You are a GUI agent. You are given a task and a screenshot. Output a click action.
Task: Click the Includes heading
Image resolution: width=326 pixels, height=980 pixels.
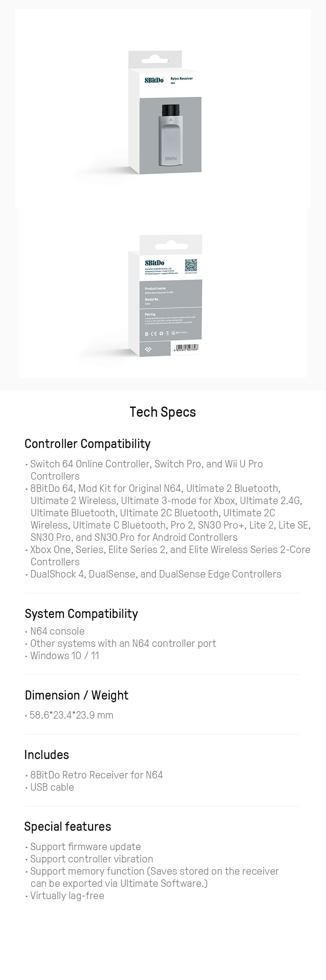coord(47,755)
